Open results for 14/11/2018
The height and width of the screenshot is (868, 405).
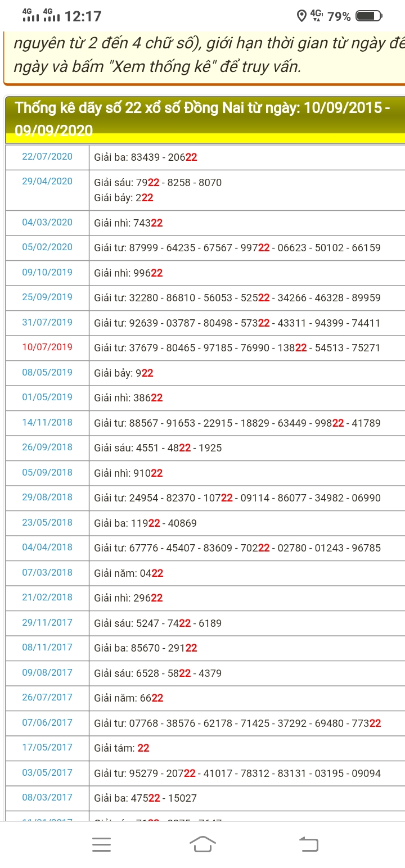pyautogui.click(x=47, y=423)
